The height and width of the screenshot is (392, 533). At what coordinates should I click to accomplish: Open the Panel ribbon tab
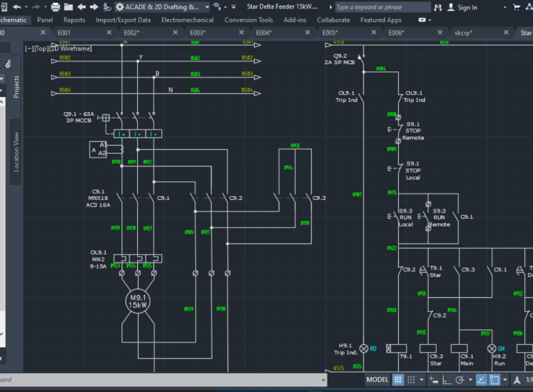coord(45,20)
